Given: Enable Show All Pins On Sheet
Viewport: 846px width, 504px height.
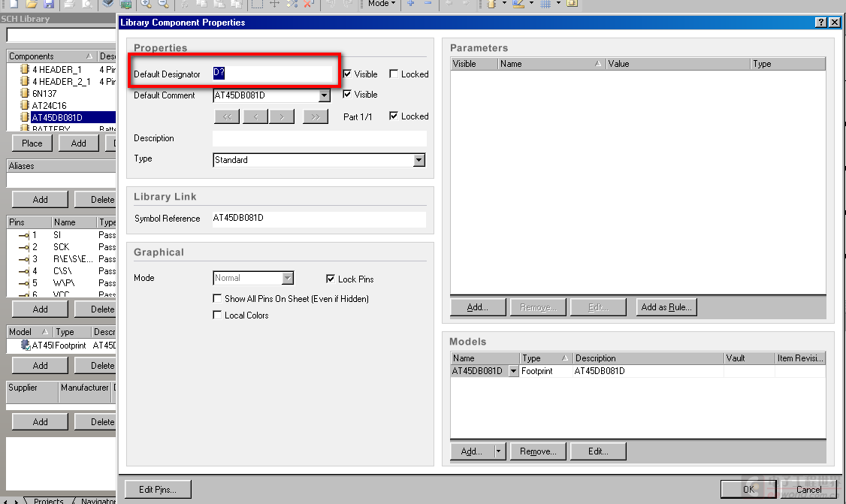Looking at the screenshot, I should click(x=217, y=298).
